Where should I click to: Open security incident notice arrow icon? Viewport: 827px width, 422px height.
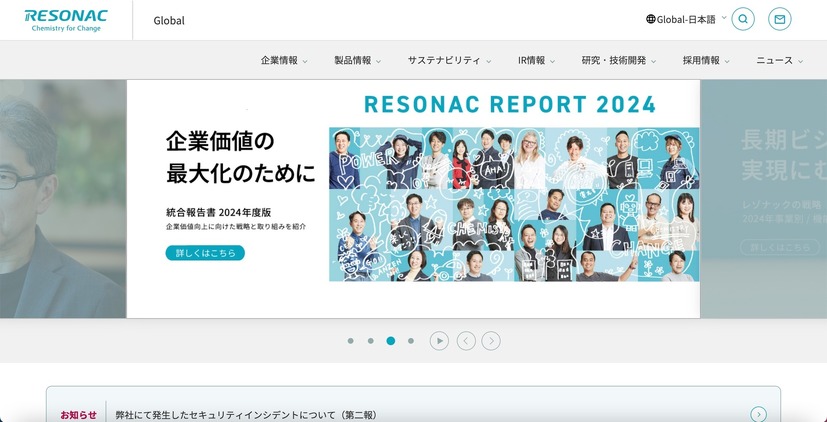(758, 414)
